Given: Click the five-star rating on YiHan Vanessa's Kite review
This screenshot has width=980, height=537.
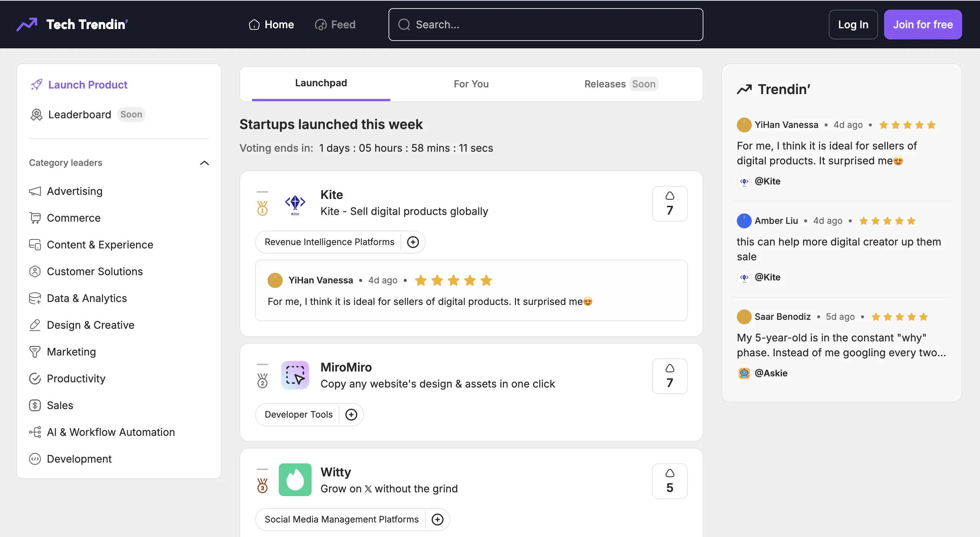Looking at the screenshot, I should (454, 280).
